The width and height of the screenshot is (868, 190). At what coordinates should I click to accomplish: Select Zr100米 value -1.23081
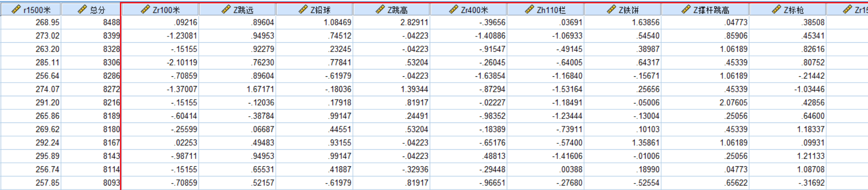point(160,36)
